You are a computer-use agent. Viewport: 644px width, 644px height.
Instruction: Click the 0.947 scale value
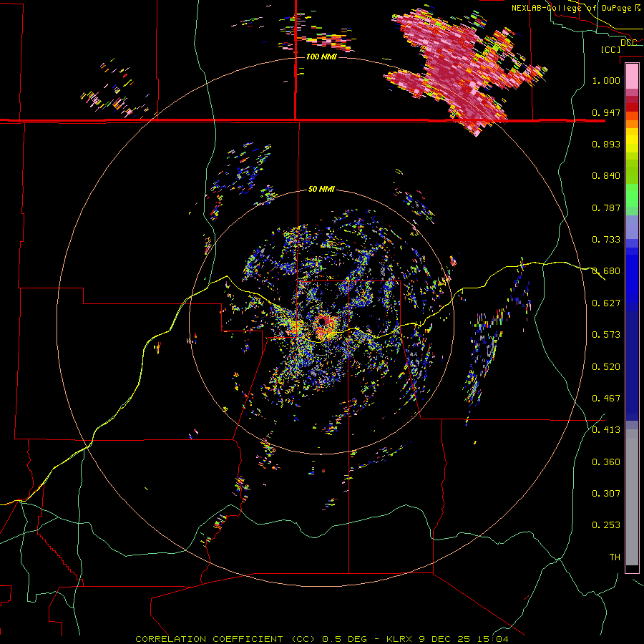[606, 112]
